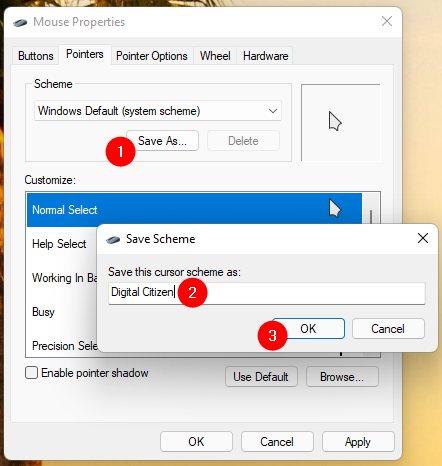Confirm Save Scheme with OK

[x=308, y=329]
